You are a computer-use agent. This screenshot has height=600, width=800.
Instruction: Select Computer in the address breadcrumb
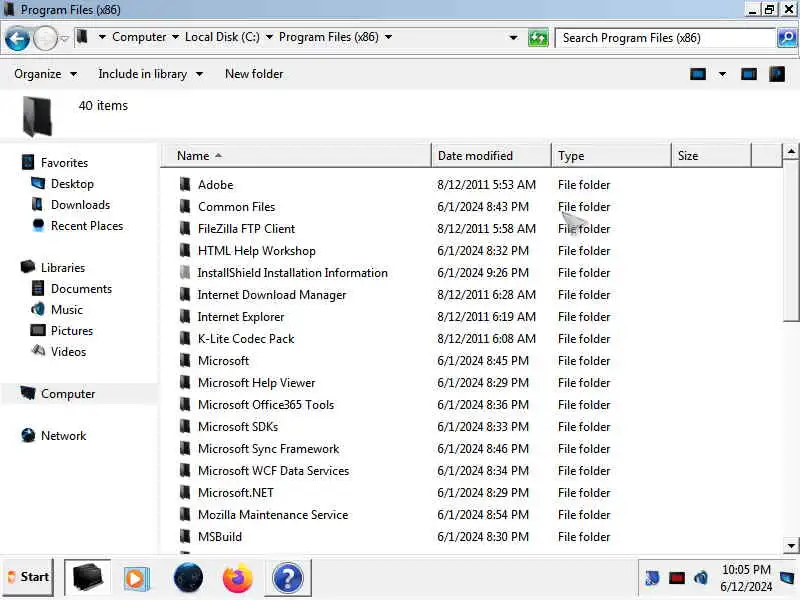coord(139,37)
